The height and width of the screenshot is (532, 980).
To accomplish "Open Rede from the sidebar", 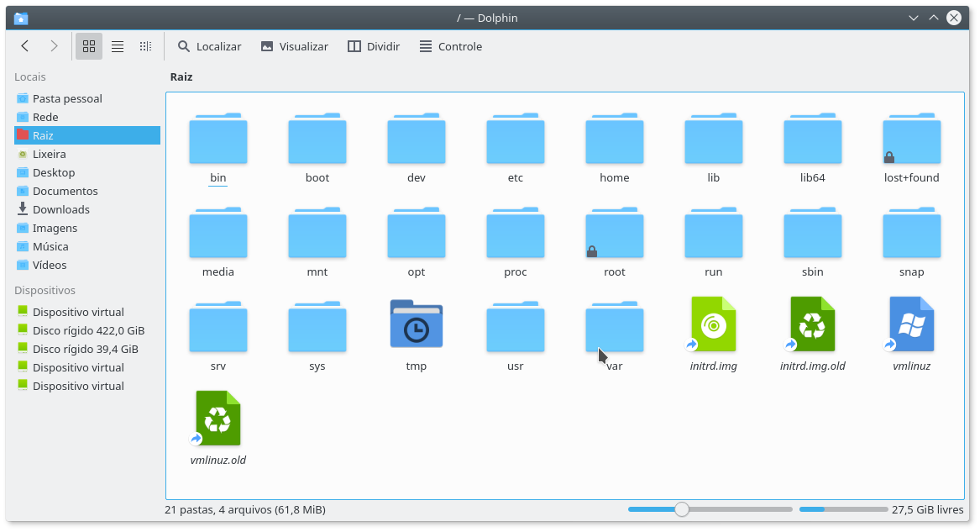I will [46, 117].
